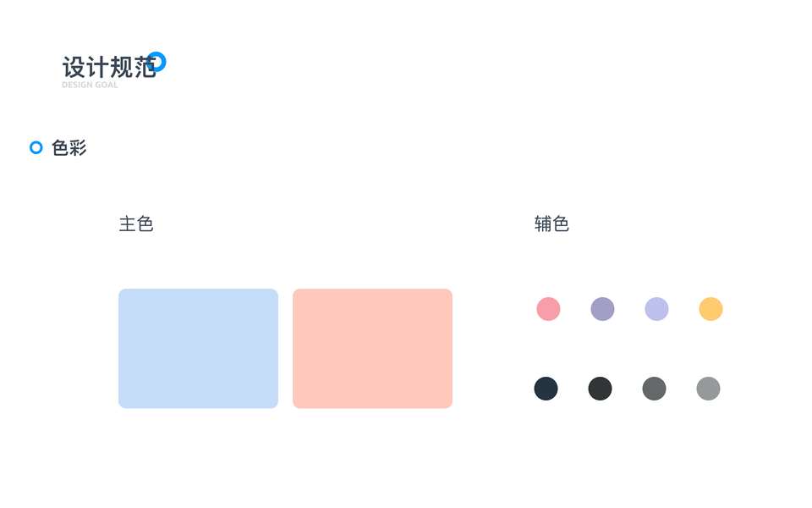Select the yellow-orange circle swatch
Image resolution: width=812 pixels, height=508 pixels.
point(710,309)
